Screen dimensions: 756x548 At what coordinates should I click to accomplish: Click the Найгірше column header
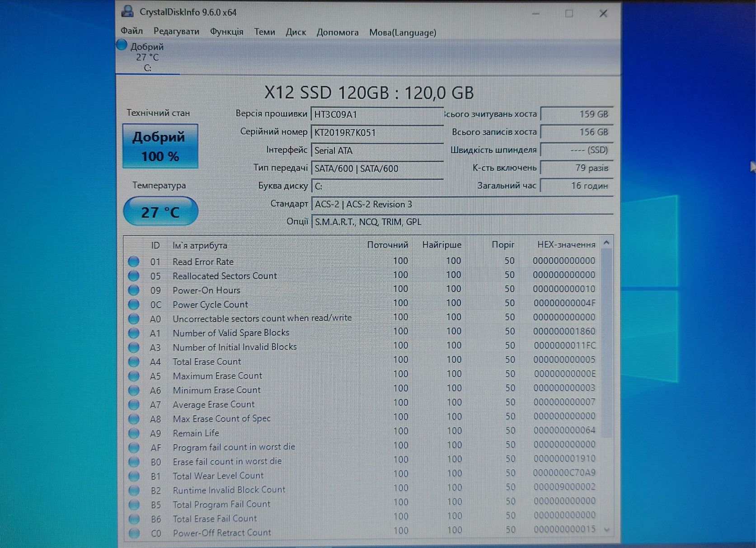(x=442, y=245)
